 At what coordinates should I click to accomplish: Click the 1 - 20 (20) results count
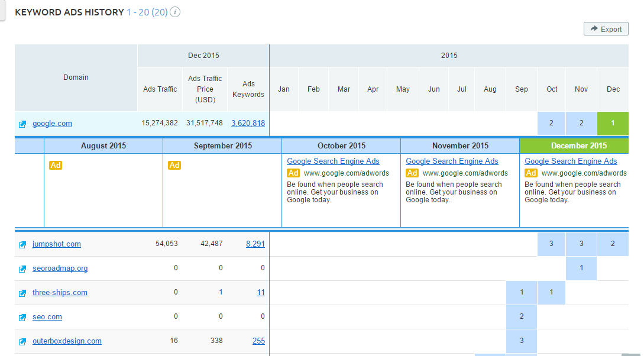pos(147,12)
